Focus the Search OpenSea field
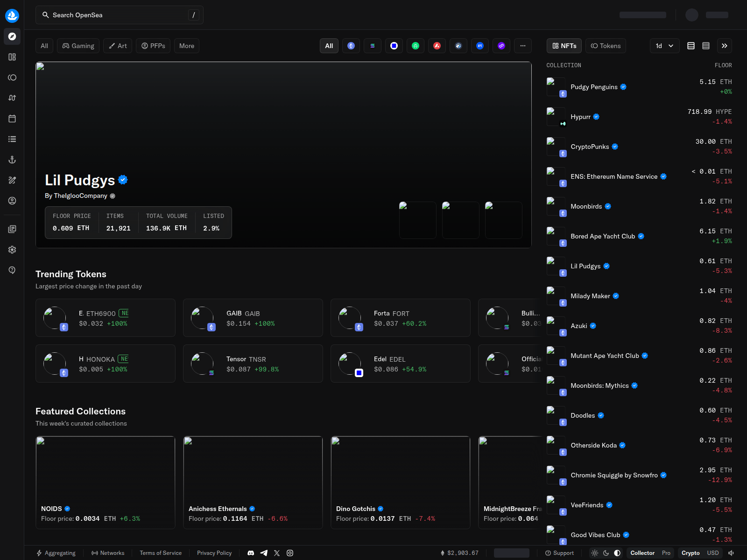This screenshot has width=747, height=560. pyautogui.click(x=120, y=15)
